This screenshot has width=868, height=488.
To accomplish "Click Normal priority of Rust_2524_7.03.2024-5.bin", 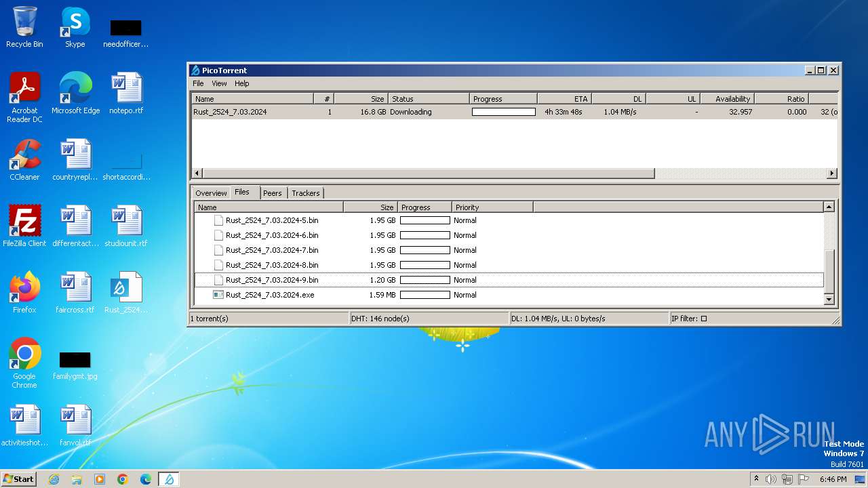I will click(465, 220).
